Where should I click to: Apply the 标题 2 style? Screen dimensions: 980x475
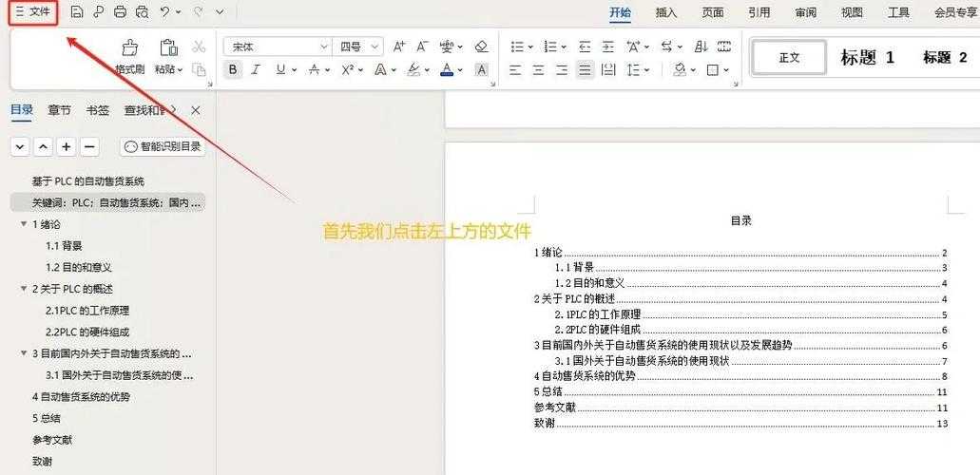click(945, 58)
